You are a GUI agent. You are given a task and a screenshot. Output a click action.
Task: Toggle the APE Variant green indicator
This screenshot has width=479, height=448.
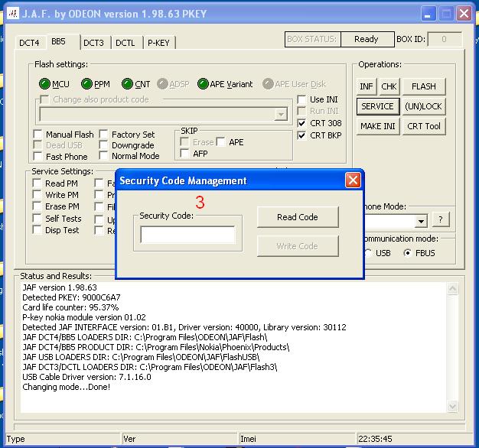point(203,84)
